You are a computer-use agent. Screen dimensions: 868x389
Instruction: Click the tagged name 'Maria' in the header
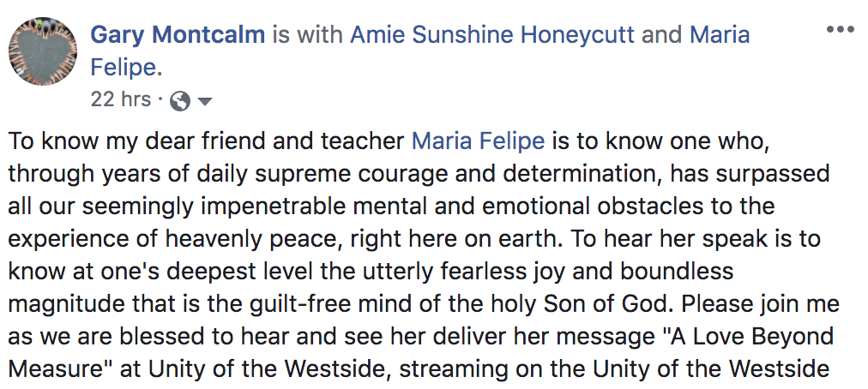(719, 35)
